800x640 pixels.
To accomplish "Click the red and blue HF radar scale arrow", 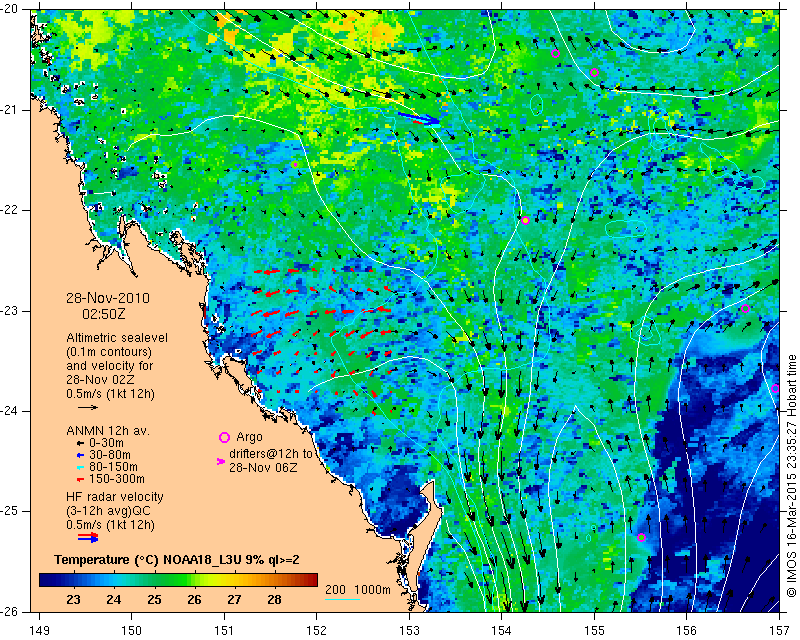I will (88, 537).
